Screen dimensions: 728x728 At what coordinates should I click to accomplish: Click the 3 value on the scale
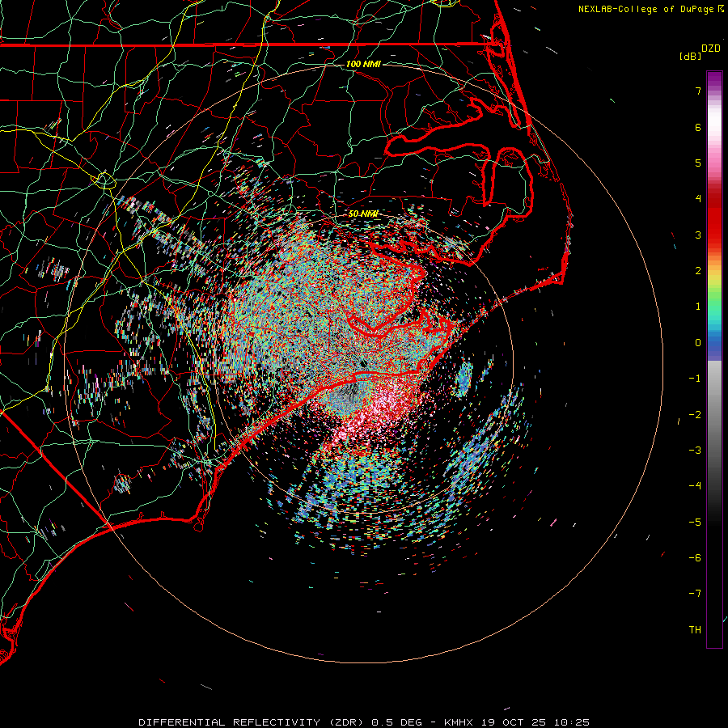pyautogui.click(x=698, y=235)
